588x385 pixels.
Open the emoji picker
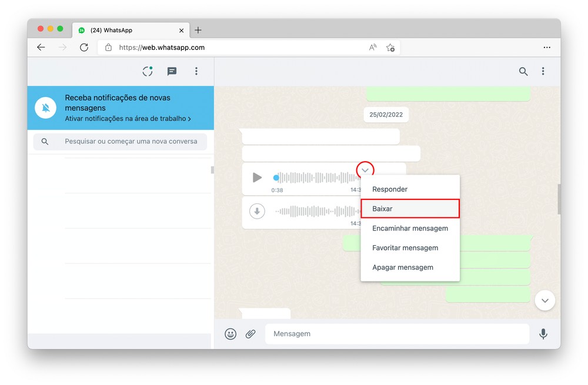coord(230,334)
